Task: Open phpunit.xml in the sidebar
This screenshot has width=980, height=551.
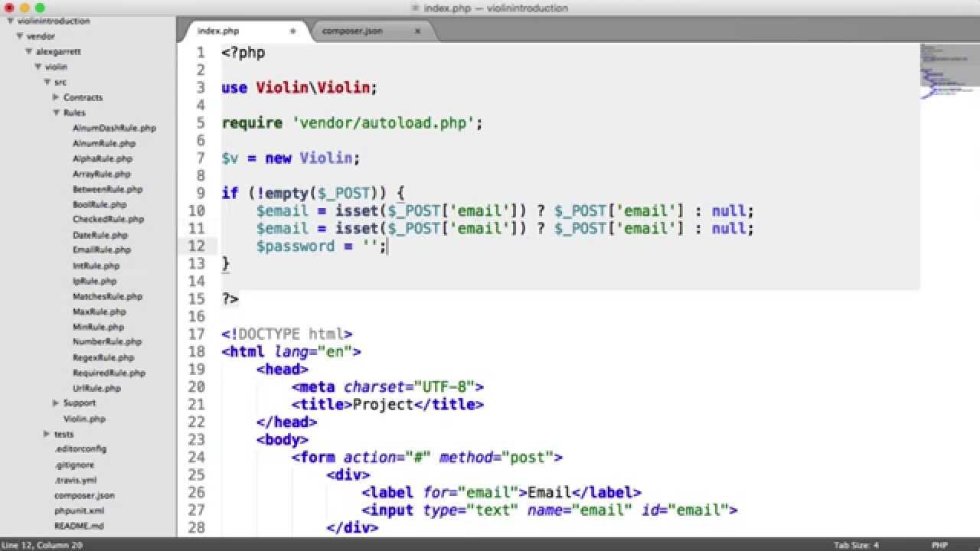Action: click(x=79, y=510)
